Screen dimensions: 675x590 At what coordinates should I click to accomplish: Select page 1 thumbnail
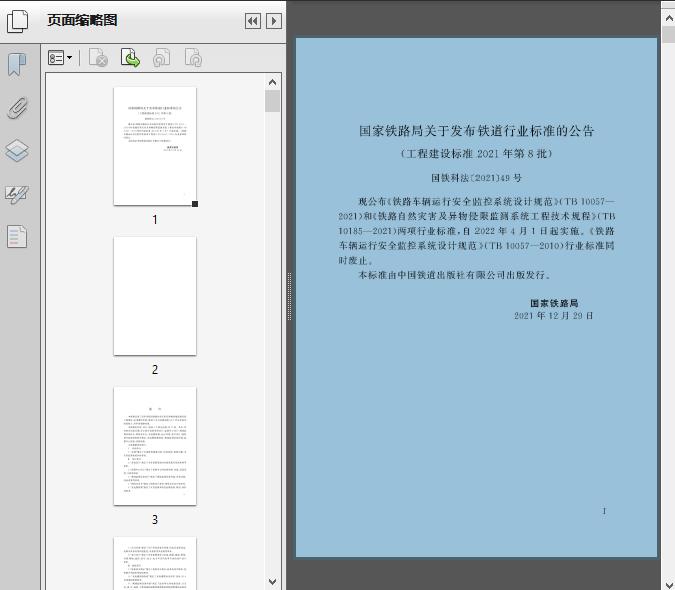click(x=155, y=146)
